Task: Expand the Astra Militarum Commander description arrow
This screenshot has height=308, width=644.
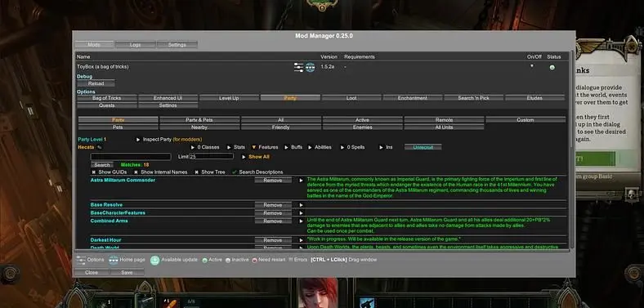Action: (x=301, y=181)
